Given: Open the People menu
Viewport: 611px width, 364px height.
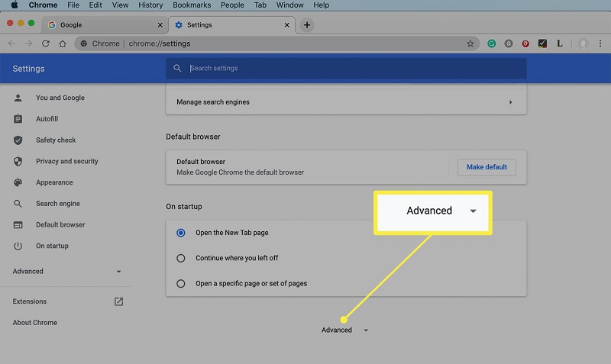Looking at the screenshot, I should click(232, 5).
